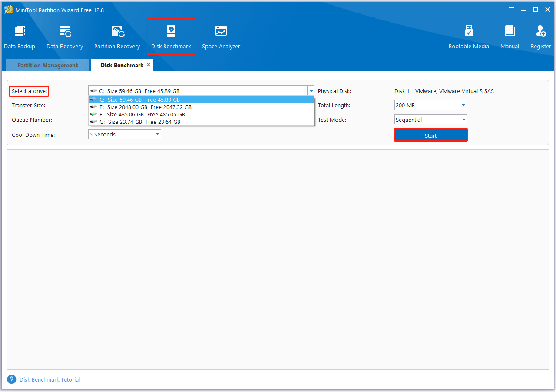Open the Data Recovery tool
556x392 pixels.
pos(64,36)
